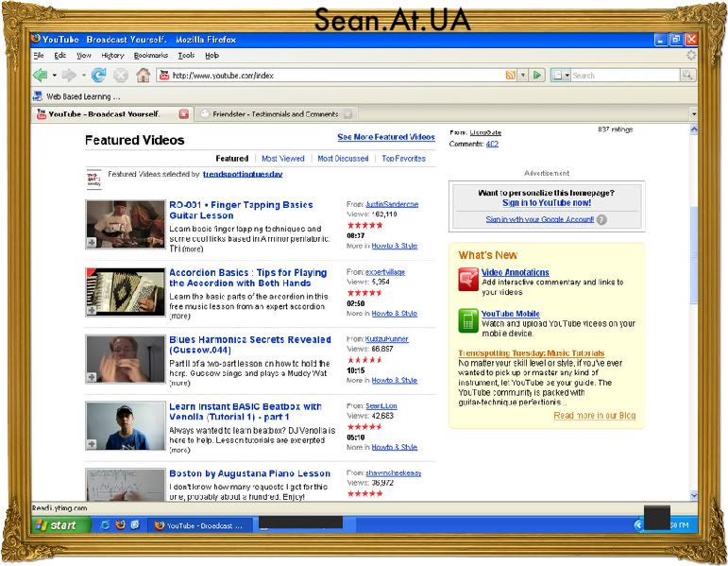This screenshot has height=566, width=728.
Task: Close the YouTube browser tab
Action: pos(184,114)
